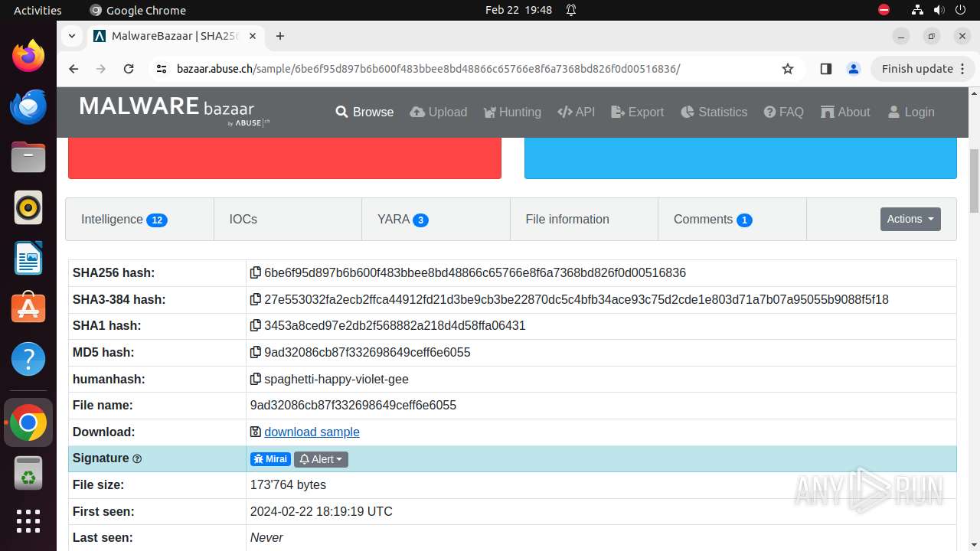980x551 pixels.
Task: Click the notification bell icon in top bar
Action: tap(571, 10)
